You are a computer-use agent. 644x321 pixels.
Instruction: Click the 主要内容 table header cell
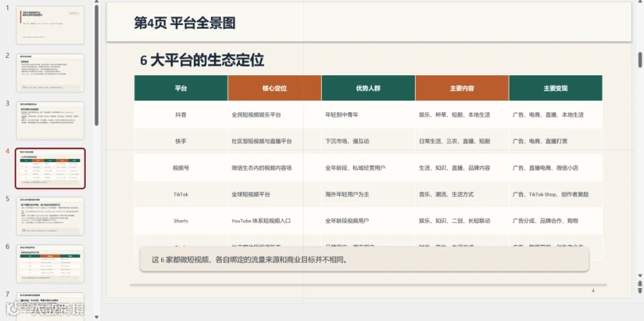(462, 88)
